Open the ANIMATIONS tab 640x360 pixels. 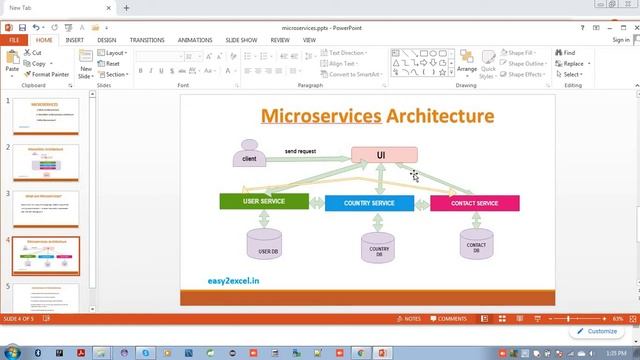coord(195,40)
